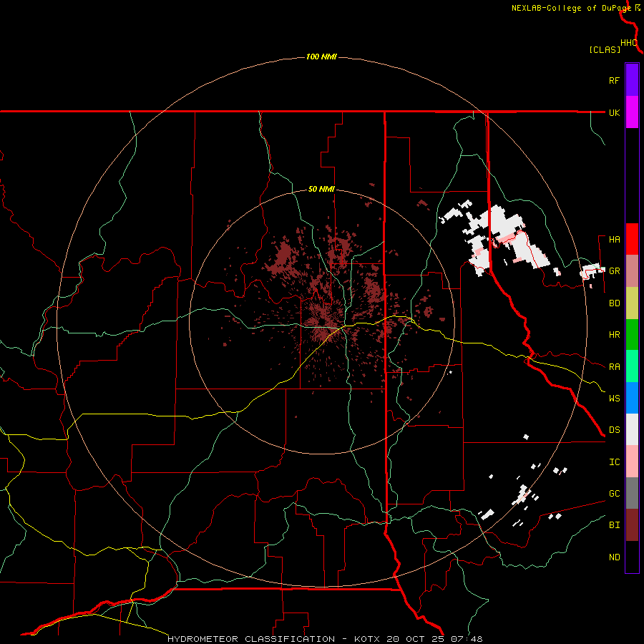Click the [CLAS] units label
The height and width of the screenshot is (644, 644).
click(605, 50)
